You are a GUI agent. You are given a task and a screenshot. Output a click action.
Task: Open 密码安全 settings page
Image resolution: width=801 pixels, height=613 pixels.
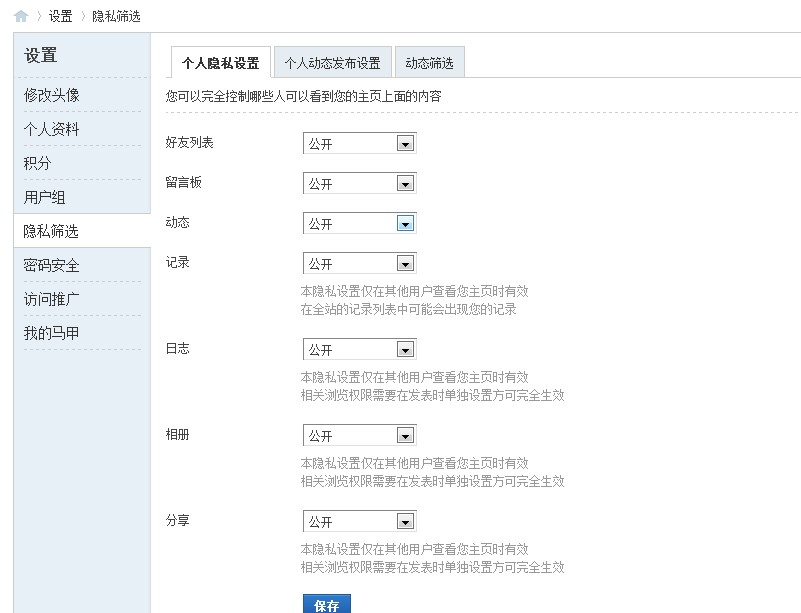click(52, 265)
